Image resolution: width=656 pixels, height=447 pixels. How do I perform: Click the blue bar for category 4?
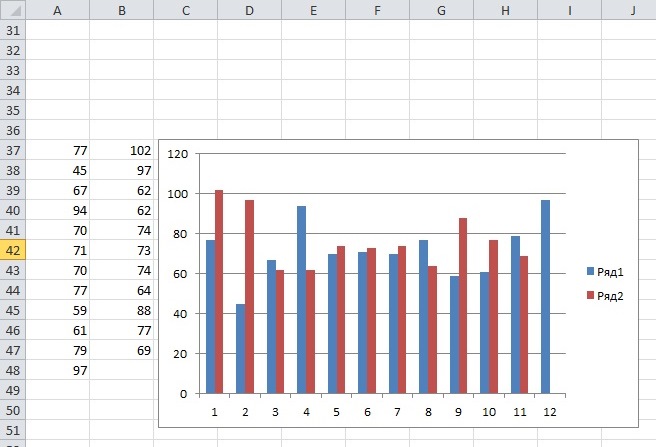click(301, 300)
